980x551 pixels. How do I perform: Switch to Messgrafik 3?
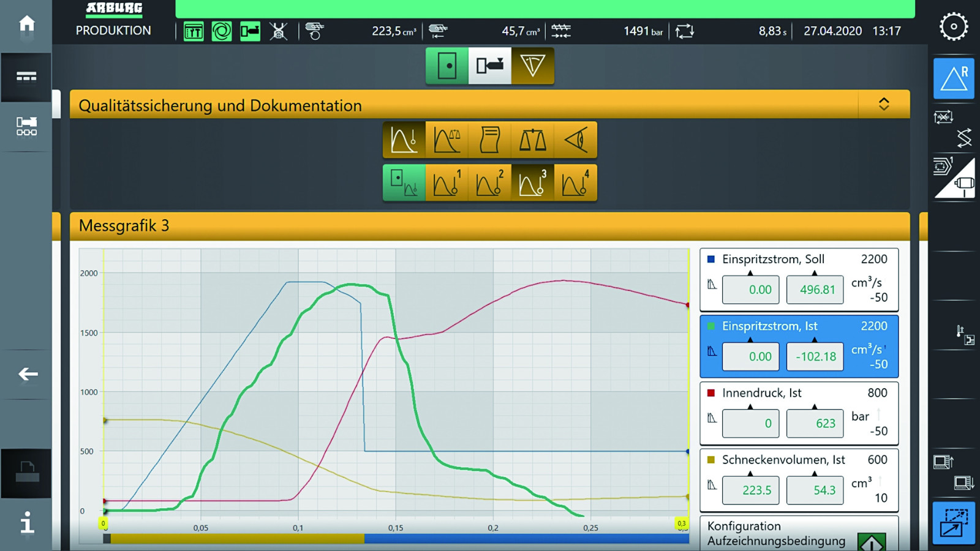coord(533,182)
